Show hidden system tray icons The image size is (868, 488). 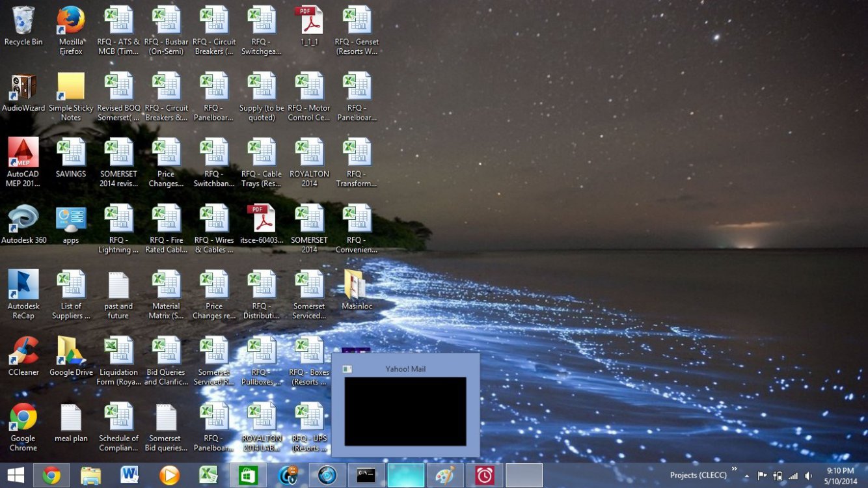click(746, 476)
